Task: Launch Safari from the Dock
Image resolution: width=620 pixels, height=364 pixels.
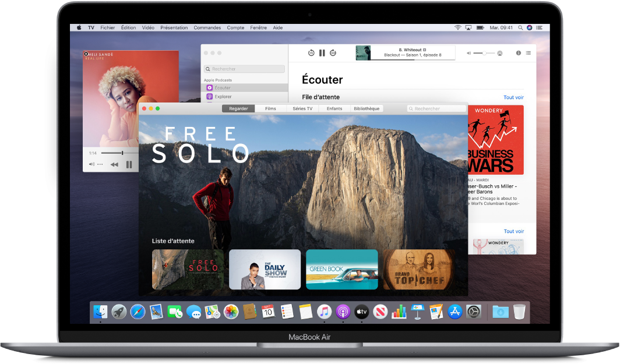Action: pos(138,313)
